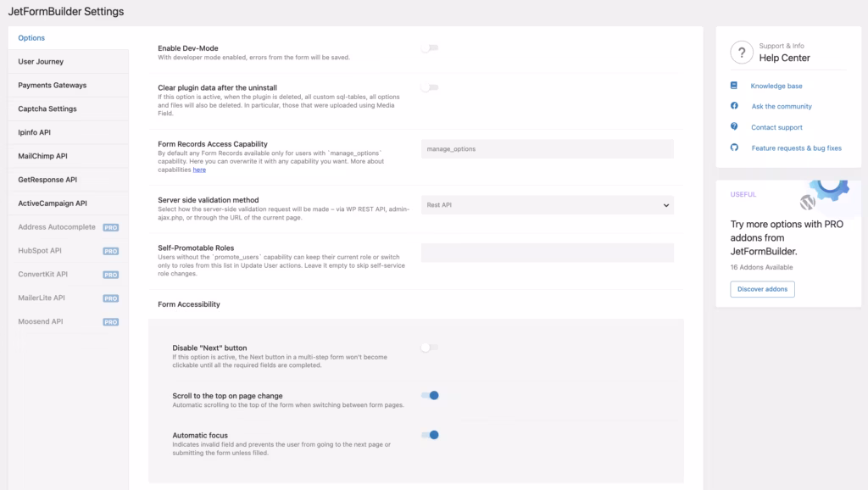868x490 pixels.
Task: Click the PRO badge next to HubSpot API
Action: [111, 252]
